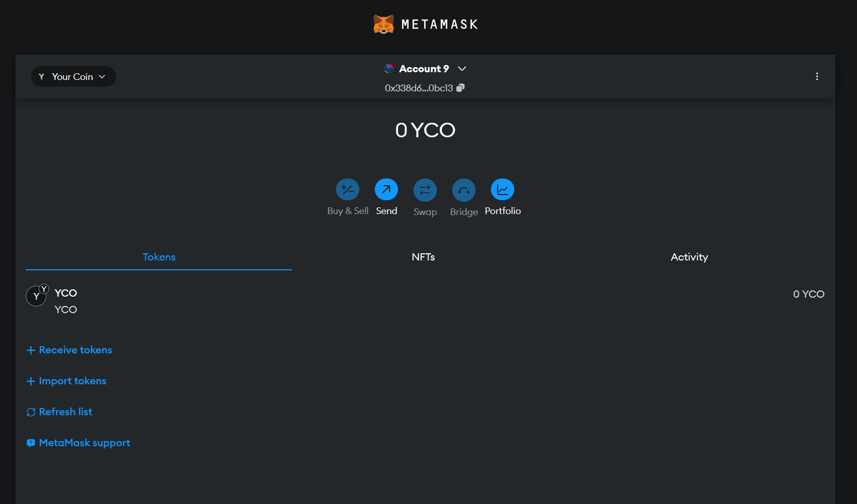The width and height of the screenshot is (857, 504).
Task: Open Portfolio chart icon
Action: click(x=502, y=190)
